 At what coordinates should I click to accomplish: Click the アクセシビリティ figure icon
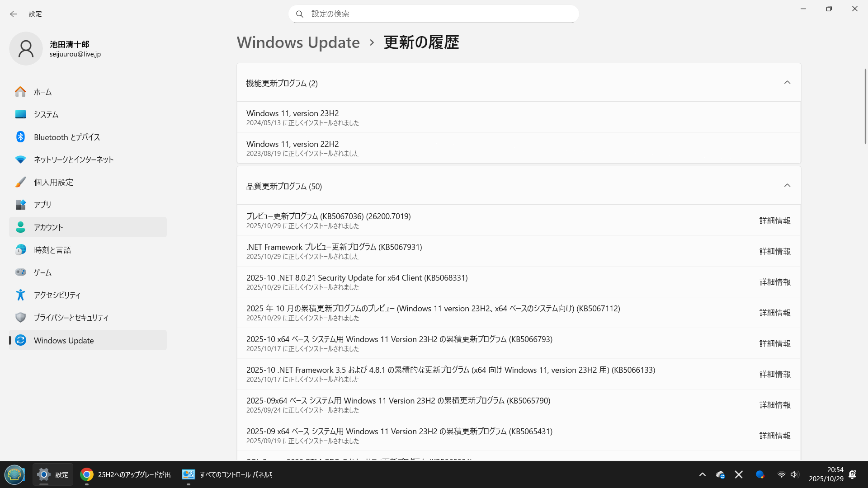20,295
